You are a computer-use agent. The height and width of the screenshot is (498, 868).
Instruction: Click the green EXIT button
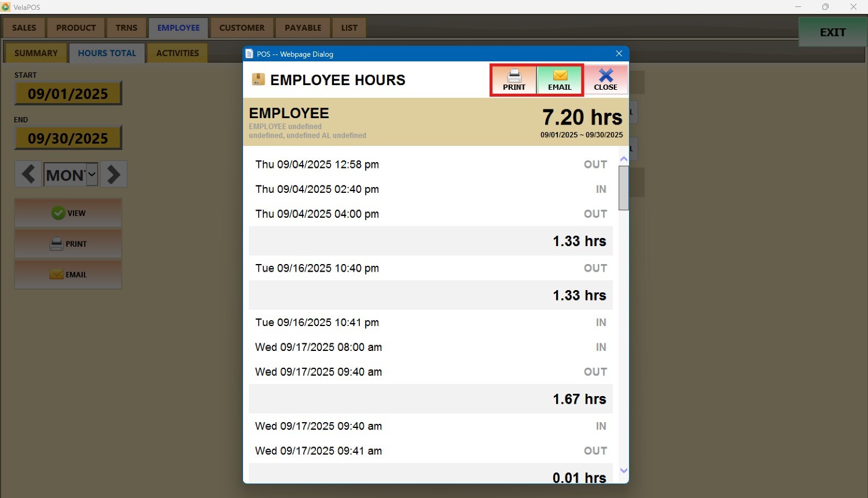832,32
